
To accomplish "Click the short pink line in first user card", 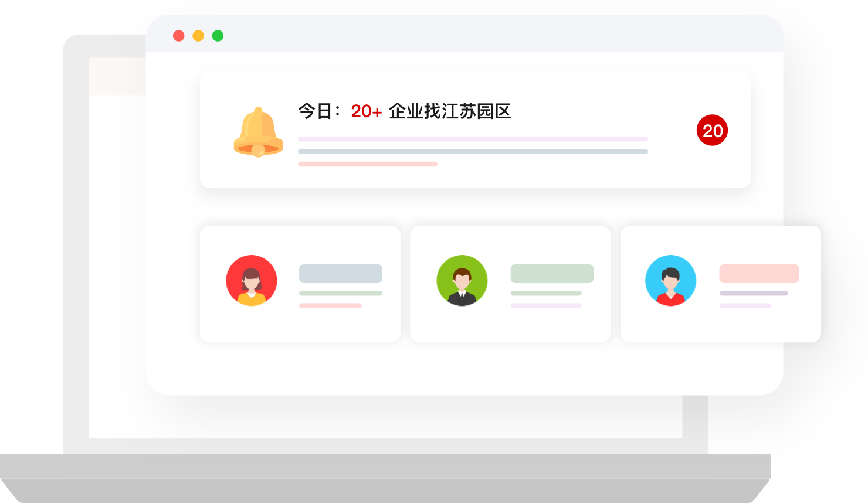I will pos(330,305).
